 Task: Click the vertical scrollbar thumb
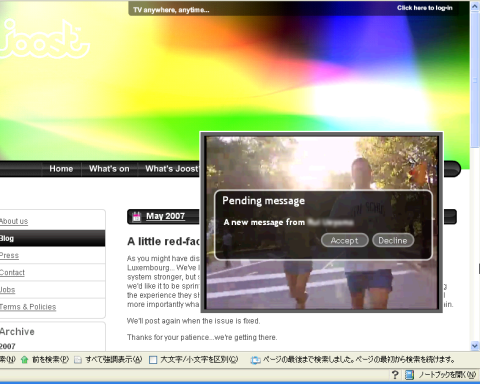(475, 80)
